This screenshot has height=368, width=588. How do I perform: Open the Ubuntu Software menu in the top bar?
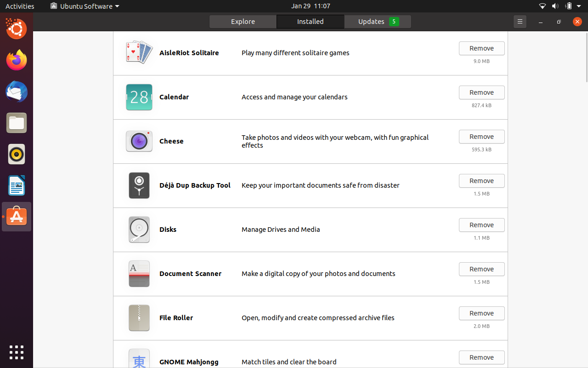click(84, 6)
